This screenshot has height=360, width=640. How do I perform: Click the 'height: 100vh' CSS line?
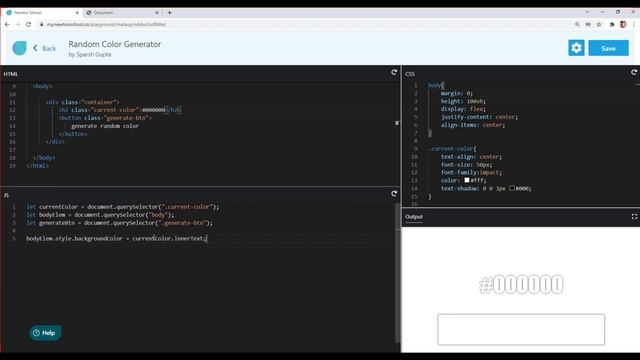click(463, 101)
